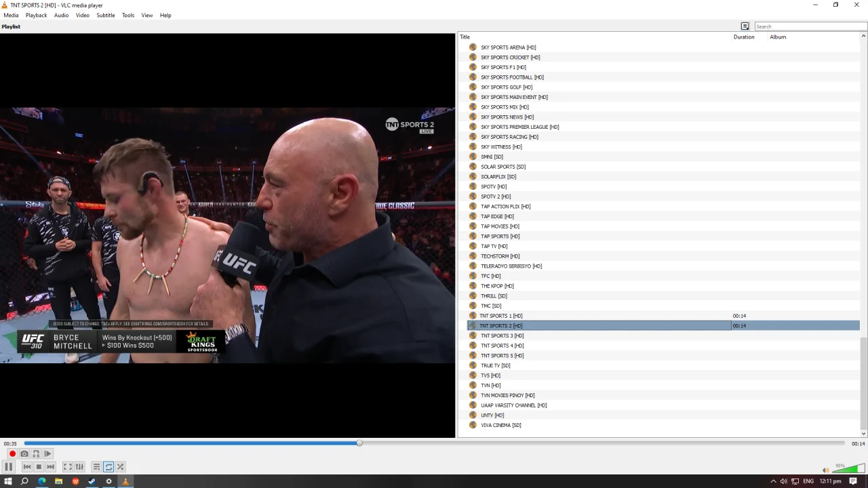The height and width of the screenshot is (488, 868).
Task: Open File Explorer from taskbar
Action: 58,481
